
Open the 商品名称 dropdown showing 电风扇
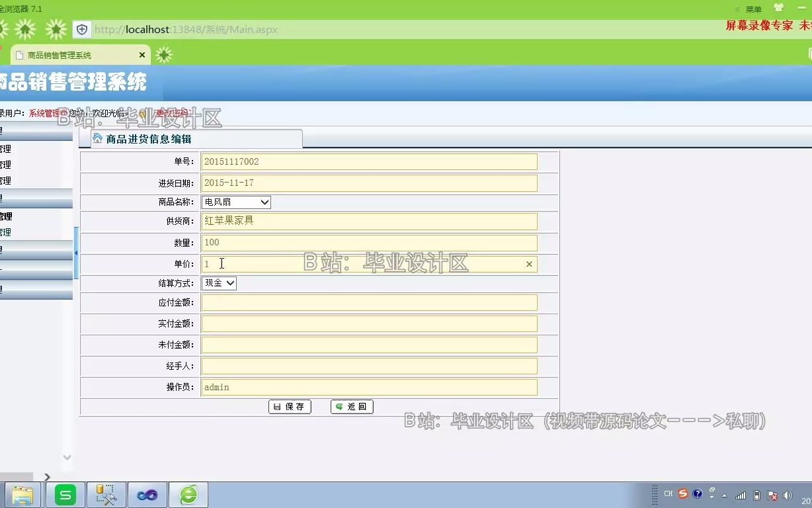point(262,202)
